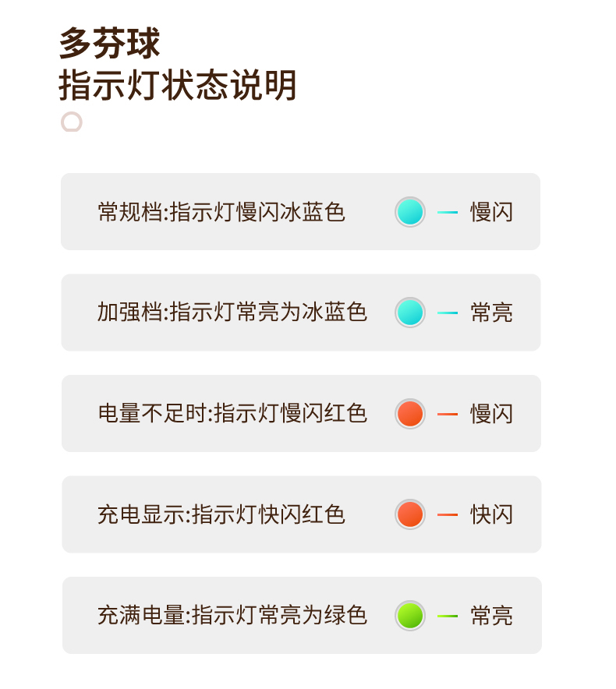Click the red indicator dot in the 充电显示 row
Viewport: 616px width, 689px height.
click(x=410, y=514)
